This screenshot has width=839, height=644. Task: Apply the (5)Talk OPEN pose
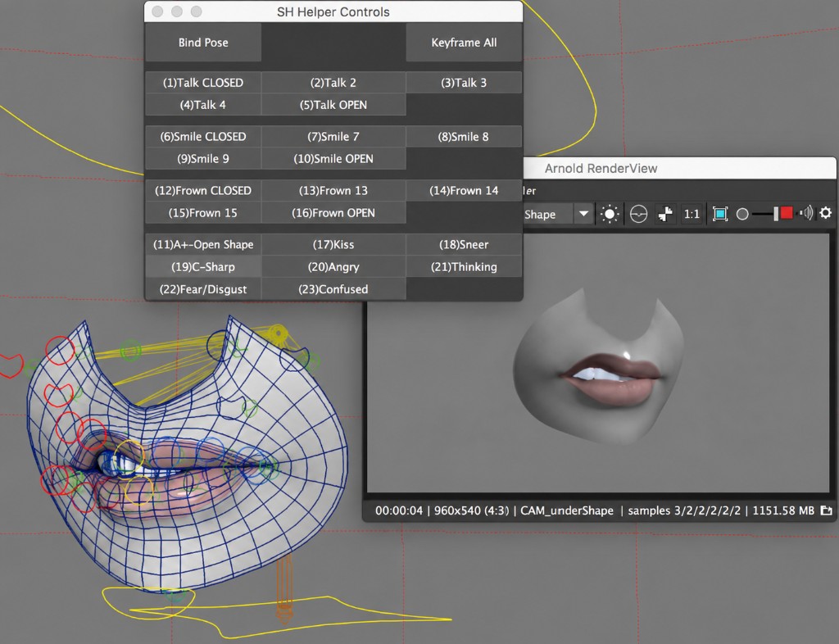point(333,105)
